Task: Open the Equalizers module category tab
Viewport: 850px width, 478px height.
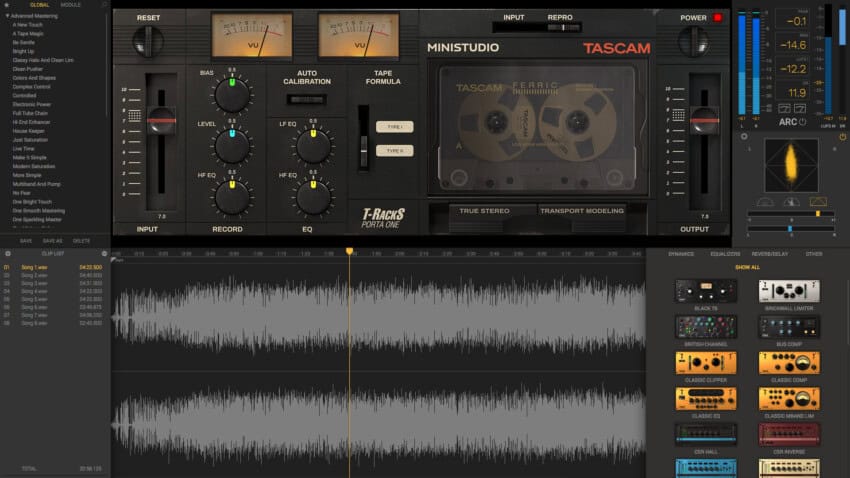Action: coord(725,254)
